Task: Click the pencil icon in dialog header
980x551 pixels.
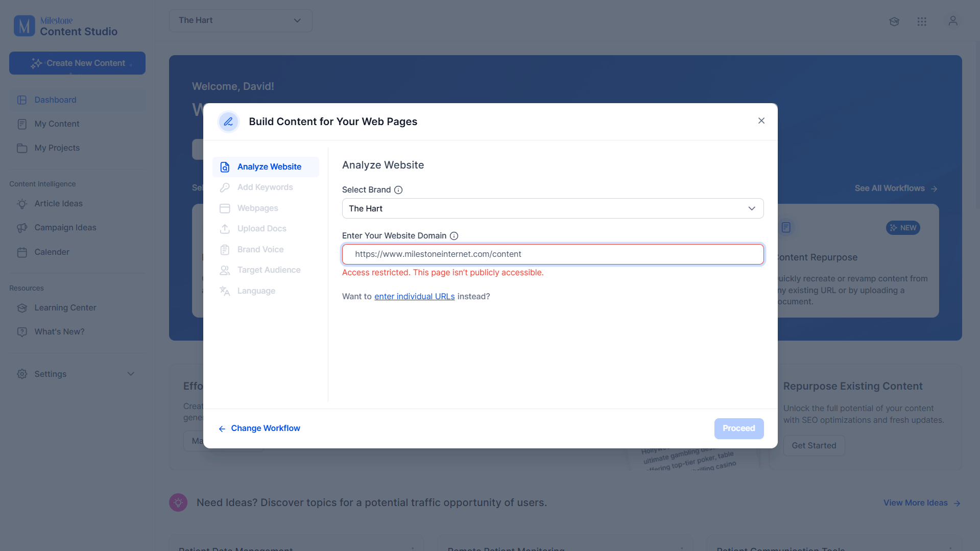Action: (x=228, y=122)
